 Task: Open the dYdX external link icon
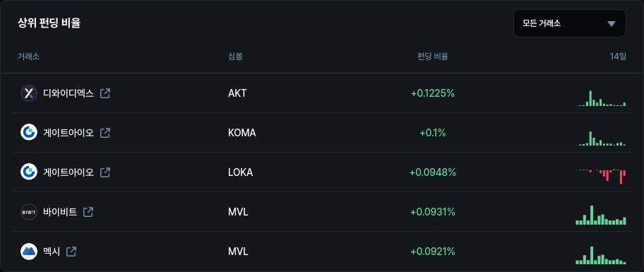pos(105,93)
